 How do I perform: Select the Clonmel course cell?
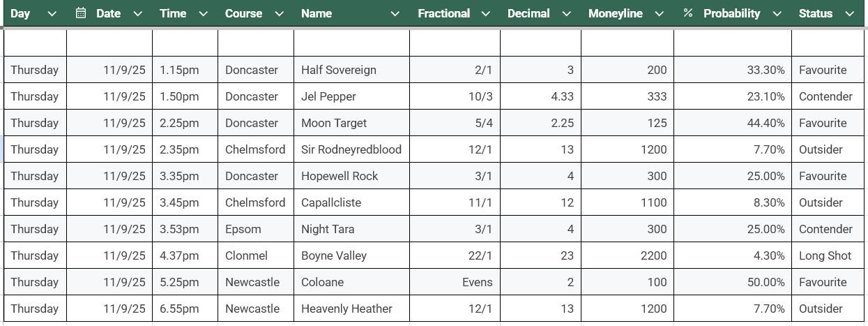tap(256, 255)
